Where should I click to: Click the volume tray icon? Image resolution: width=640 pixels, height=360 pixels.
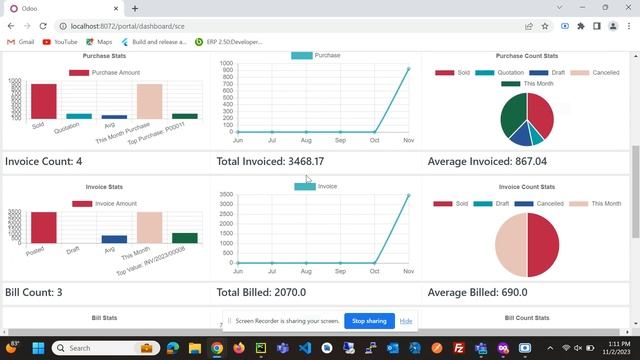click(578, 348)
